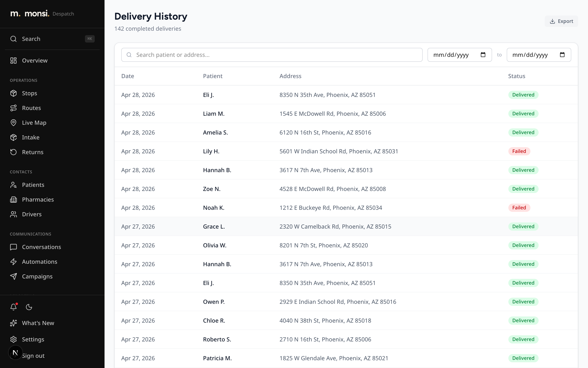Click the Patient column header

[x=213, y=76]
